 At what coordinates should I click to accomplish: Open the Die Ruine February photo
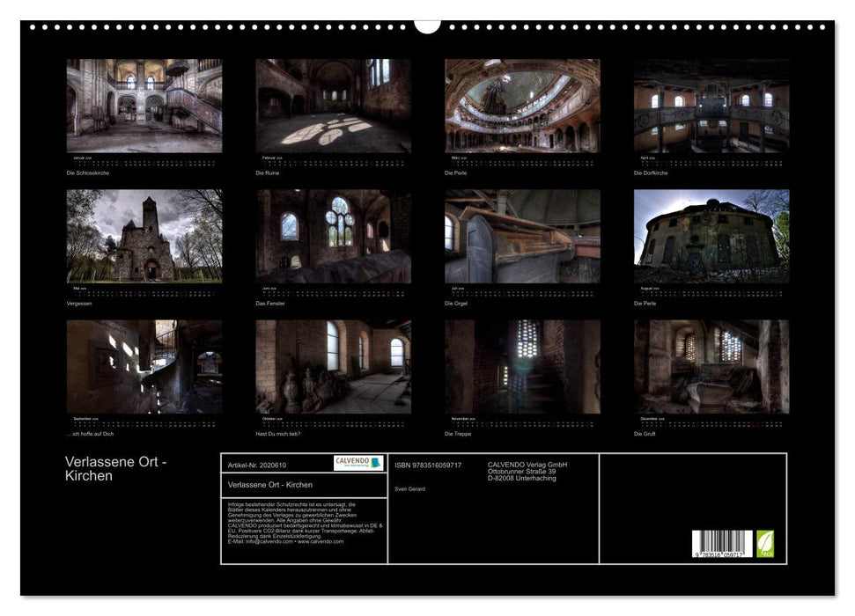(333, 106)
